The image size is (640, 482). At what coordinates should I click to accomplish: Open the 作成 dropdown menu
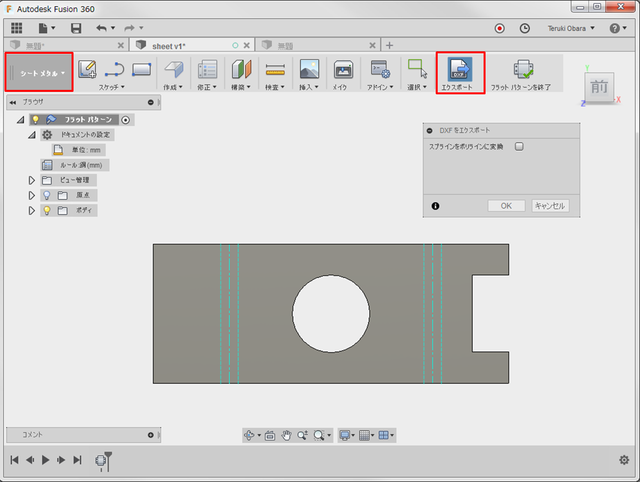coord(173,87)
